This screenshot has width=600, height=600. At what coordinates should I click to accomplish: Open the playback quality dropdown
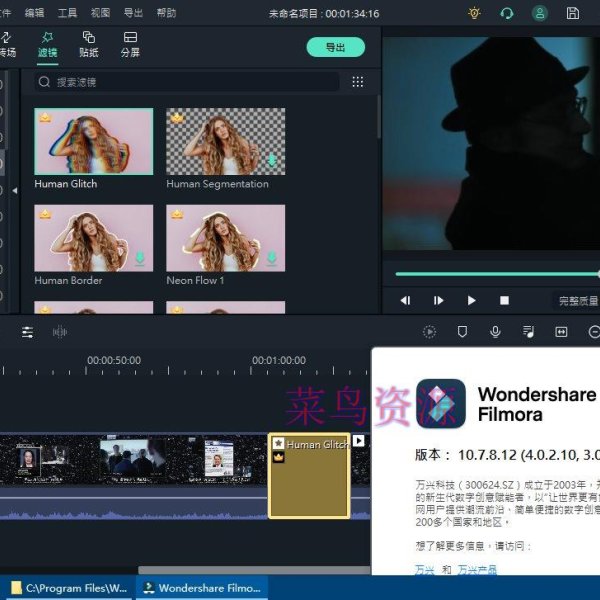pos(576,300)
